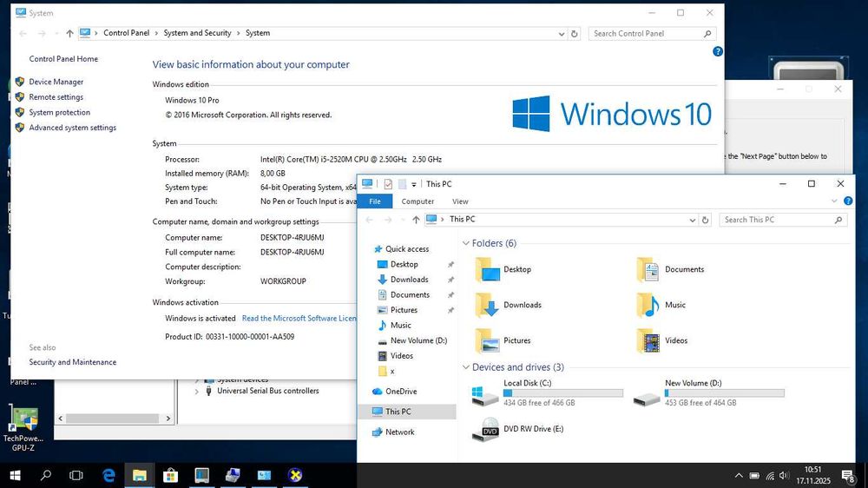Expand the ribbon in This PC window
The width and height of the screenshot is (868, 488).
(x=834, y=201)
